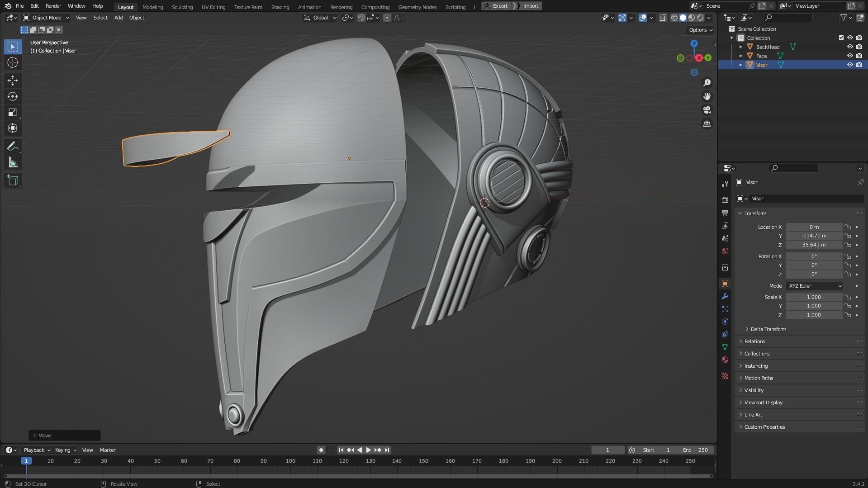The height and width of the screenshot is (488, 868).
Task: Open the Modifiers wrench properties tab
Action: (725, 297)
